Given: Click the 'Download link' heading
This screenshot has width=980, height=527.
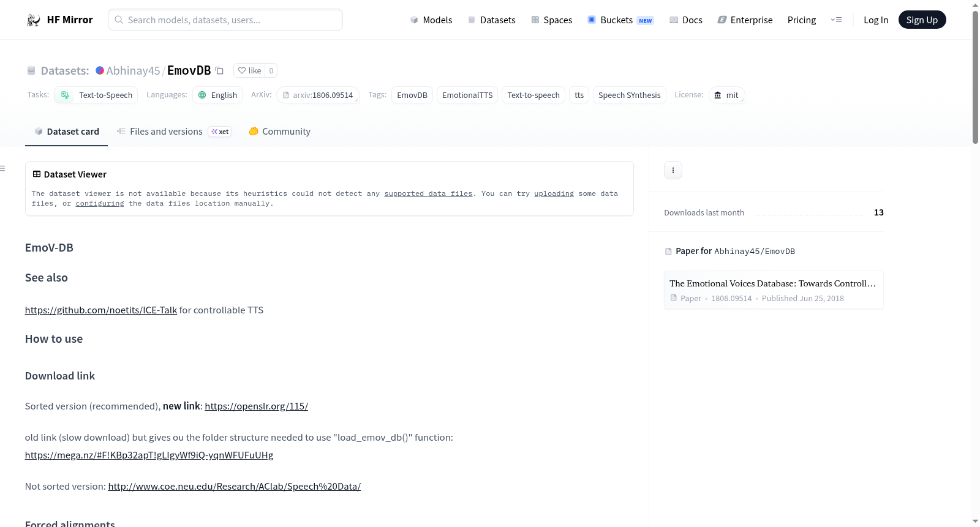Looking at the screenshot, I should point(60,376).
